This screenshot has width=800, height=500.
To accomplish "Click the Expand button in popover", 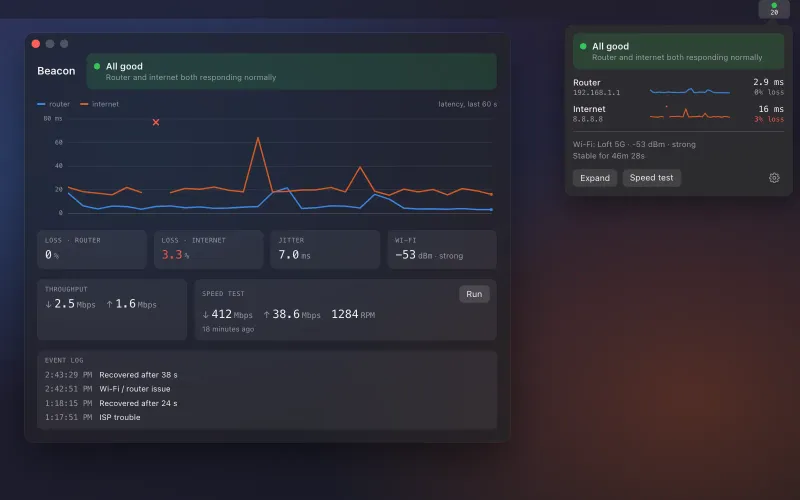I will point(594,178).
